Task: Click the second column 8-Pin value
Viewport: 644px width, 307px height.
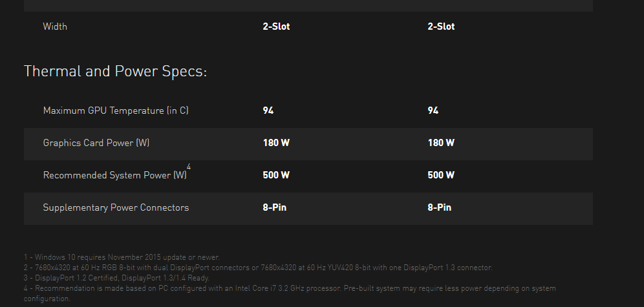Action: click(440, 207)
